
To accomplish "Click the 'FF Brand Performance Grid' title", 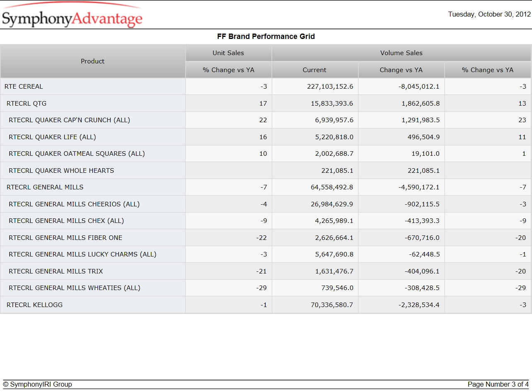I will click(x=266, y=36).
